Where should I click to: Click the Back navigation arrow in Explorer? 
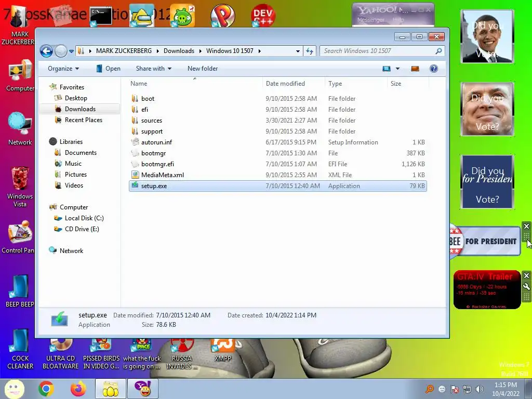[x=46, y=51]
